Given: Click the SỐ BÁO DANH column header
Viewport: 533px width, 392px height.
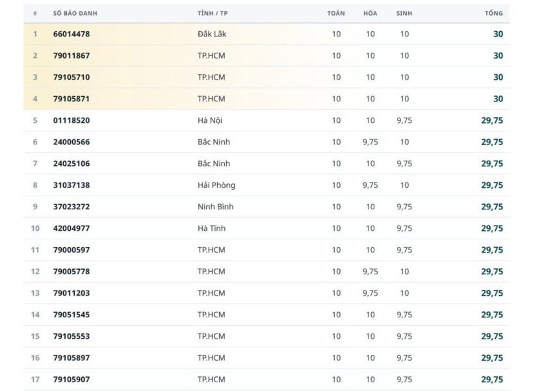Looking at the screenshot, I should click(75, 13).
